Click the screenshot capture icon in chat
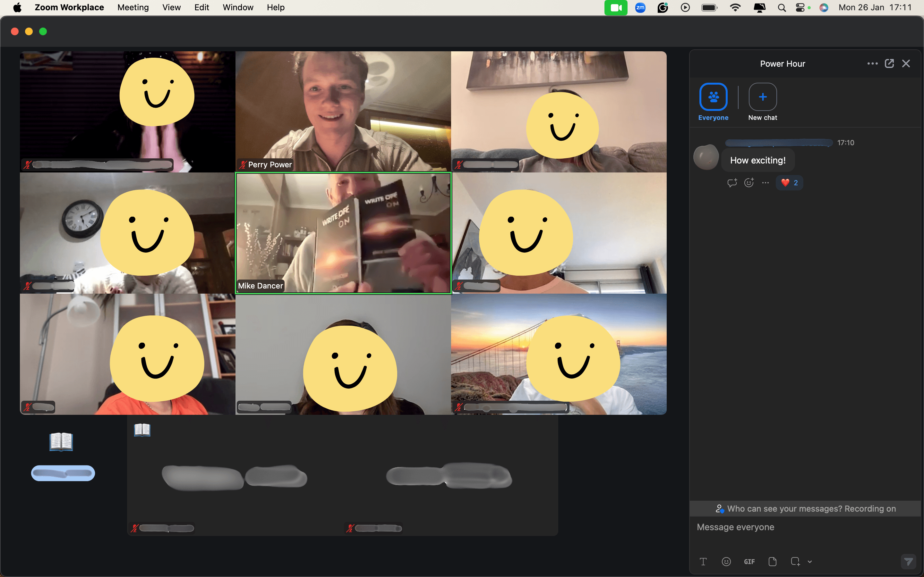The image size is (924, 577). (795, 561)
